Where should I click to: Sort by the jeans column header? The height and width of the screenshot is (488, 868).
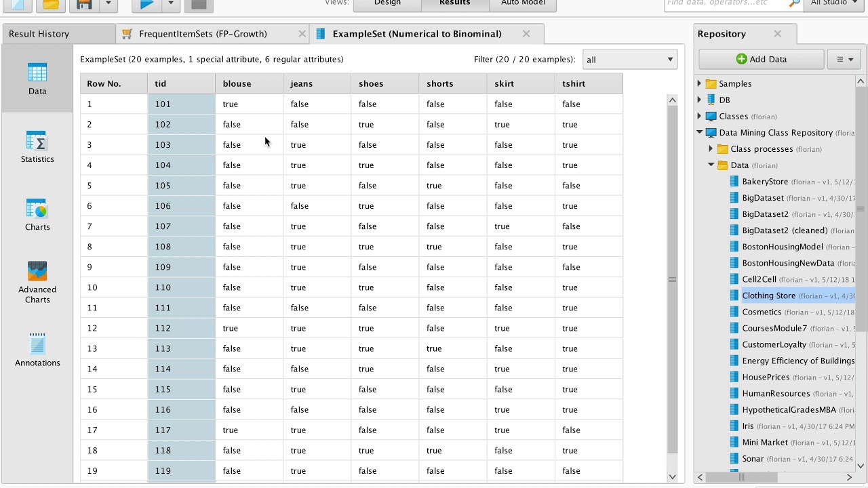click(x=317, y=84)
